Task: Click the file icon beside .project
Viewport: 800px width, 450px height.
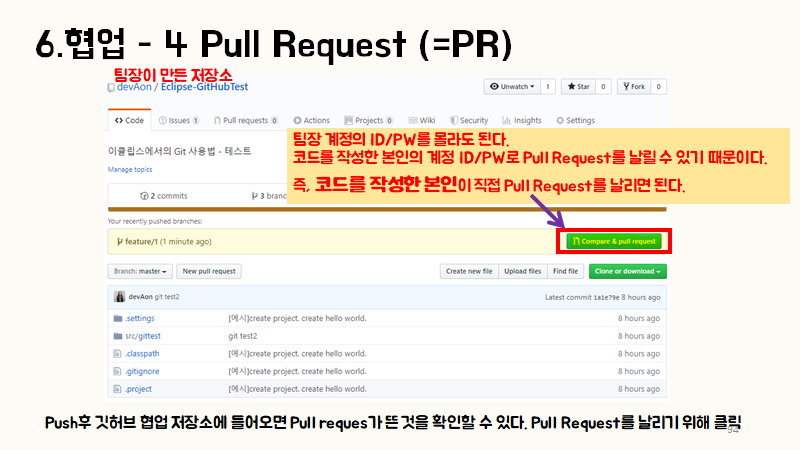Action: [117, 389]
